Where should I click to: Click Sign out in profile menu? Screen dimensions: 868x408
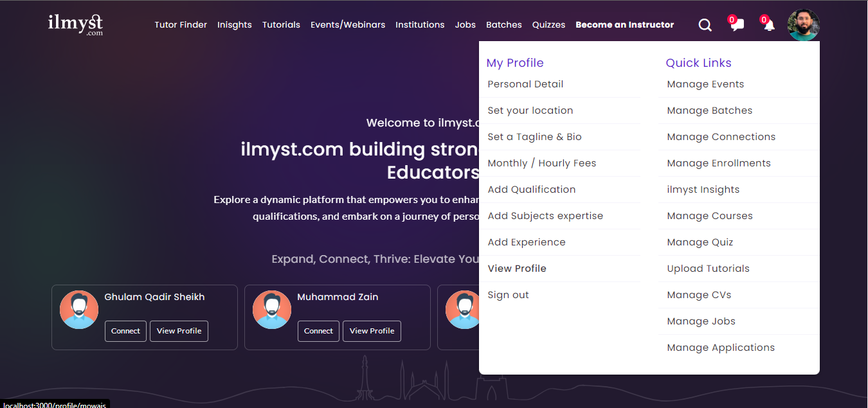click(508, 295)
